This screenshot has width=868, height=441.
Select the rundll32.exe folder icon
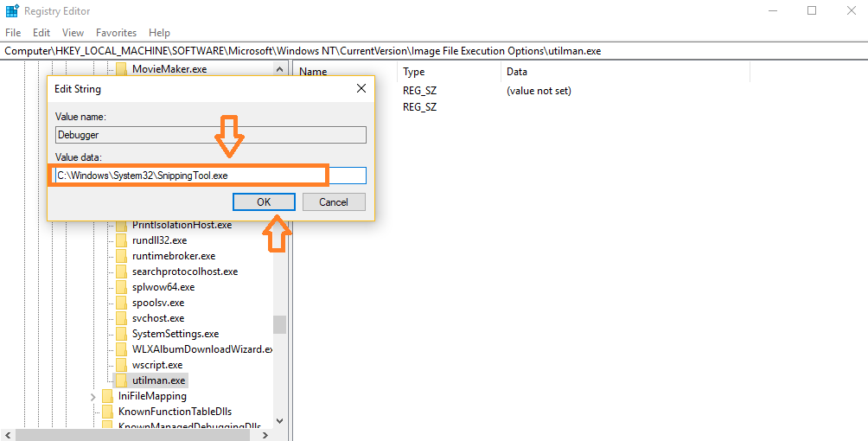[x=122, y=240]
